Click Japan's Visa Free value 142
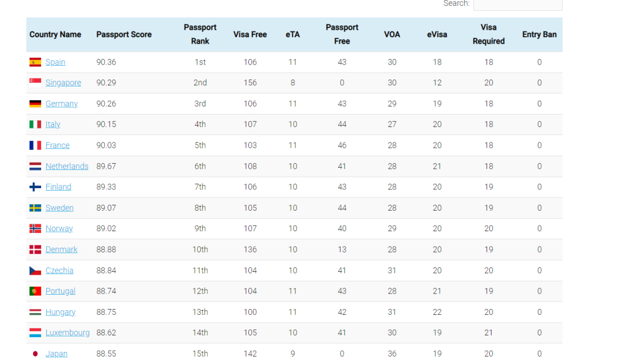Image resolution: width=618 pixels, height=364 pixels. (x=250, y=354)
